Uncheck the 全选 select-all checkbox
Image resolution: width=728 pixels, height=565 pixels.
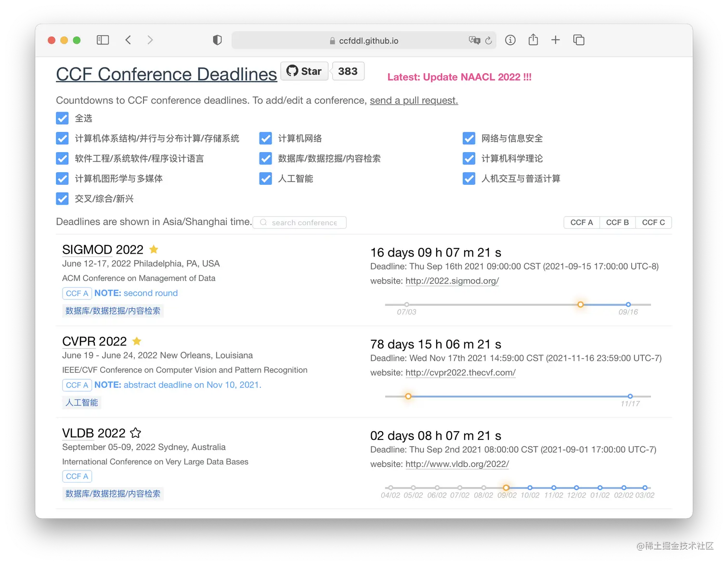(62, 118)
